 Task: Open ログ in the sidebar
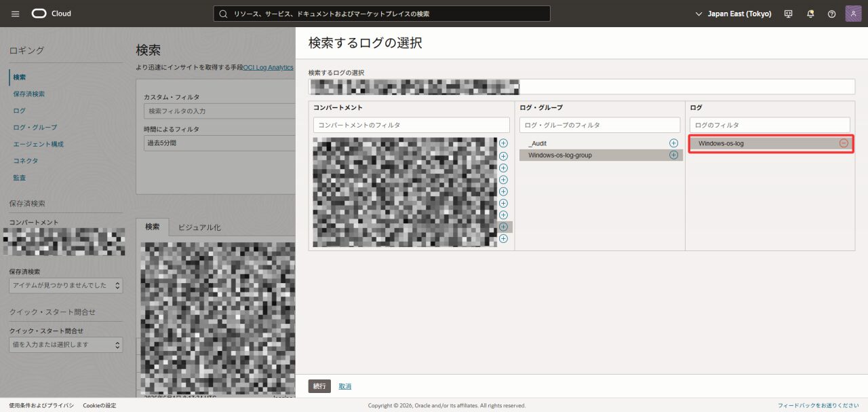click(20, 110)
